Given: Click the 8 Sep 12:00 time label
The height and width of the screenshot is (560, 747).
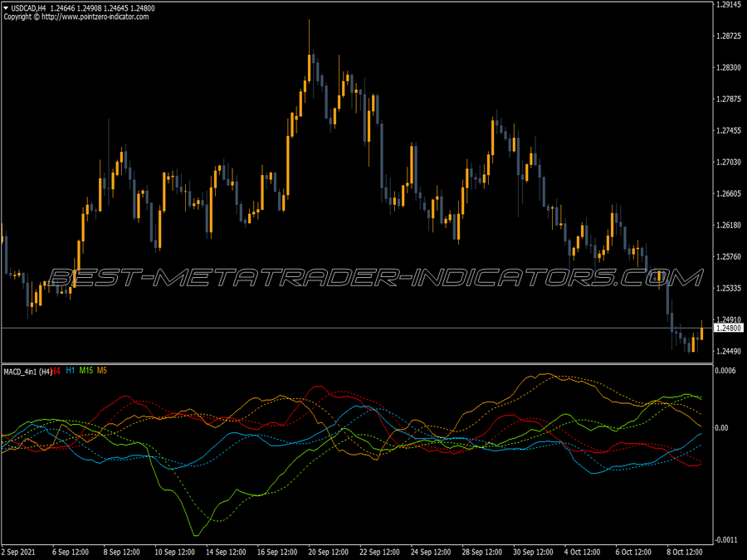Looking at the screenshot, I should click(121, 552).
